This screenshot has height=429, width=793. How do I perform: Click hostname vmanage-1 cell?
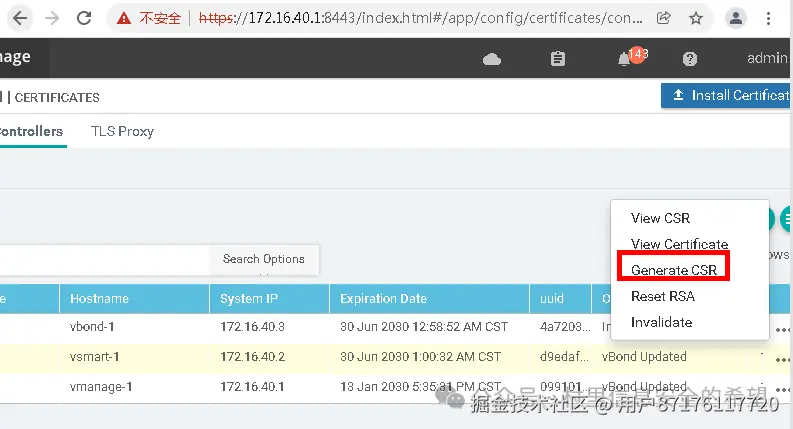(101, 387)
